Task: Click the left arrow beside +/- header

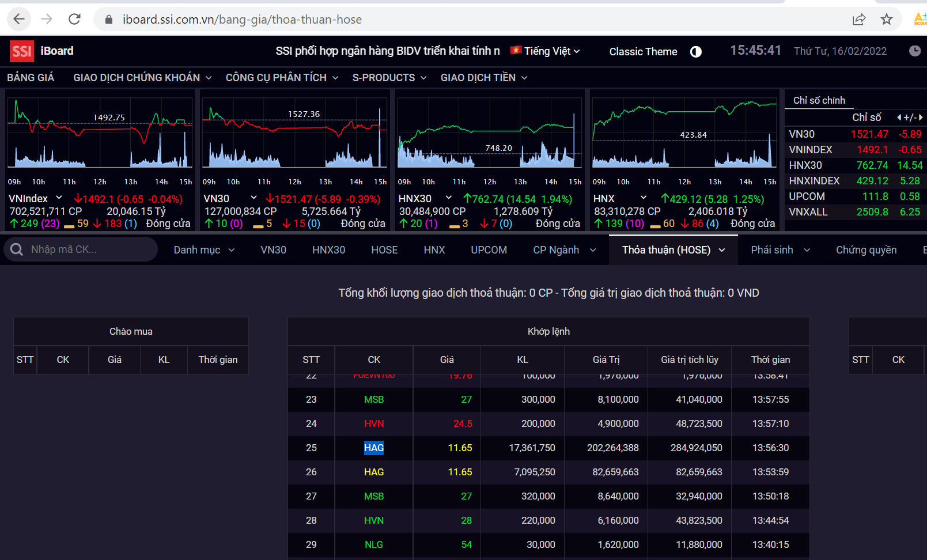Action: tap(899, 118)
